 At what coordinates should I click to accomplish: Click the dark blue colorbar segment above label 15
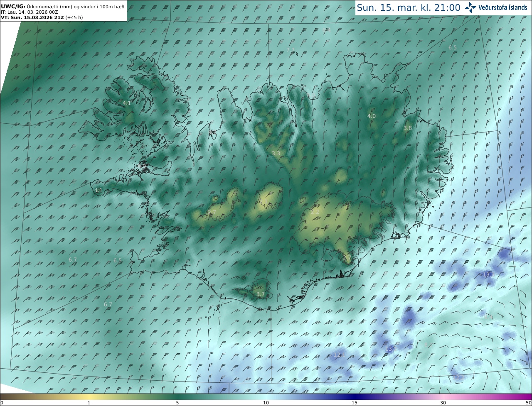(355, 397)
